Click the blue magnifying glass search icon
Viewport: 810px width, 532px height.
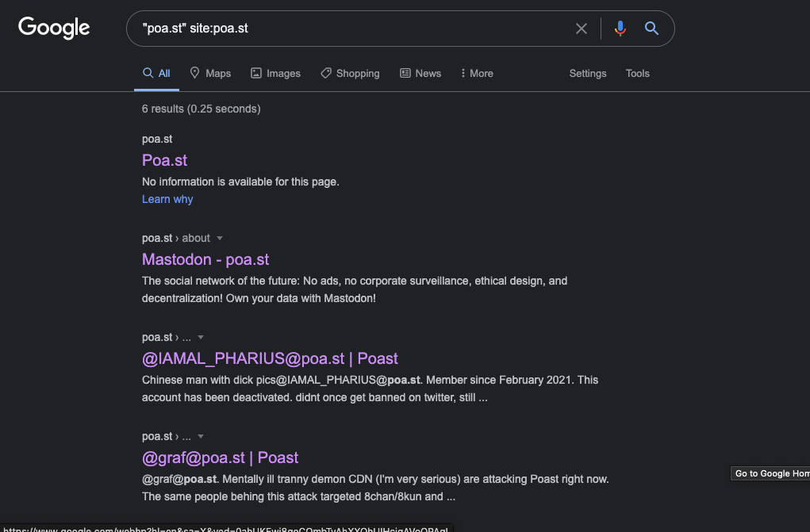pyautogui.click(x=651, y=29)
